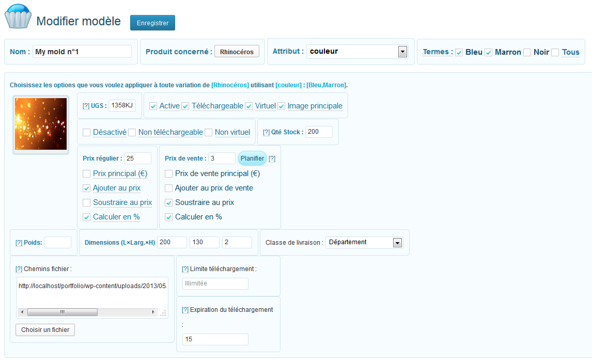Click the Chemins fichier help [?] icon
The image size is (592, 364).
point(19,270)
